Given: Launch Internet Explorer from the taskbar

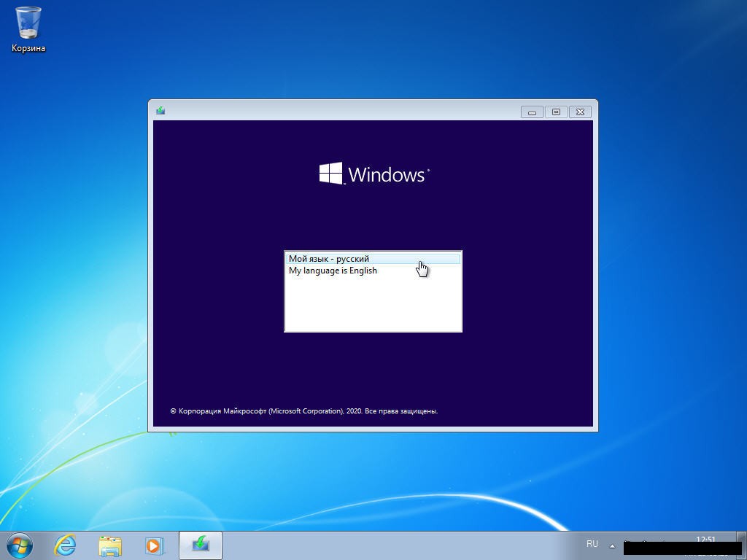Looking at the screenshot, I should click(x=65, y=545).
